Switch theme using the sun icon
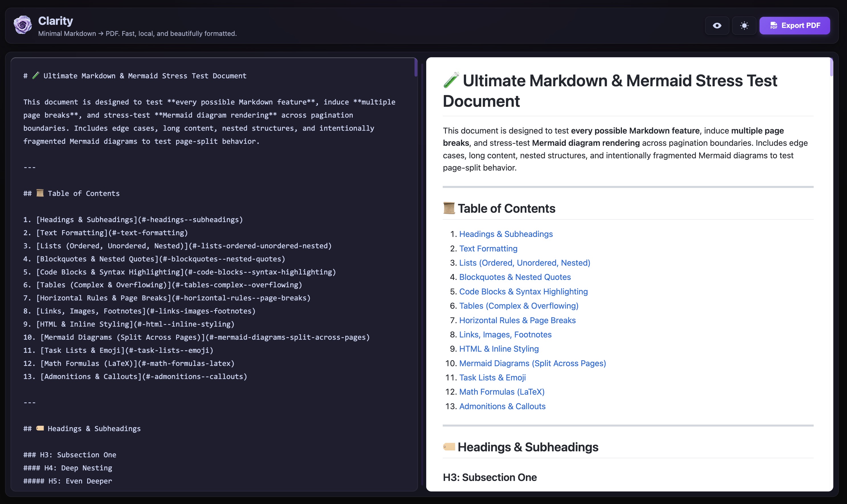Image resolution: width=847 pixels, height=504 pixels. coord(744,25)
